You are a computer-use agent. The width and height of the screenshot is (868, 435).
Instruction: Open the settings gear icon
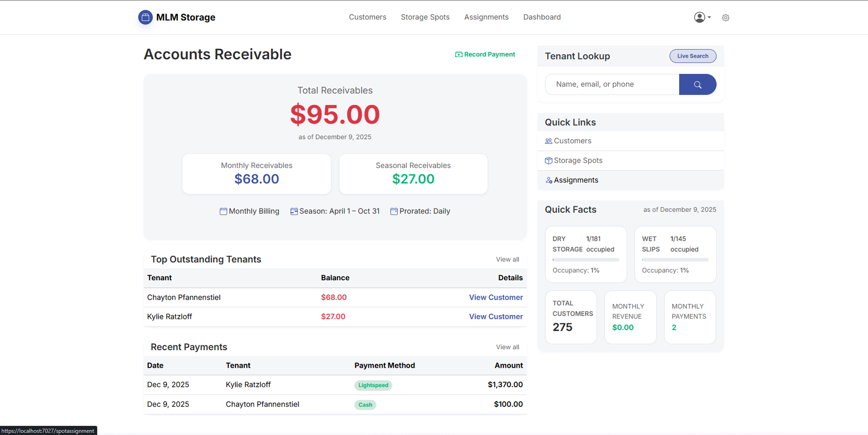[726, 18]
